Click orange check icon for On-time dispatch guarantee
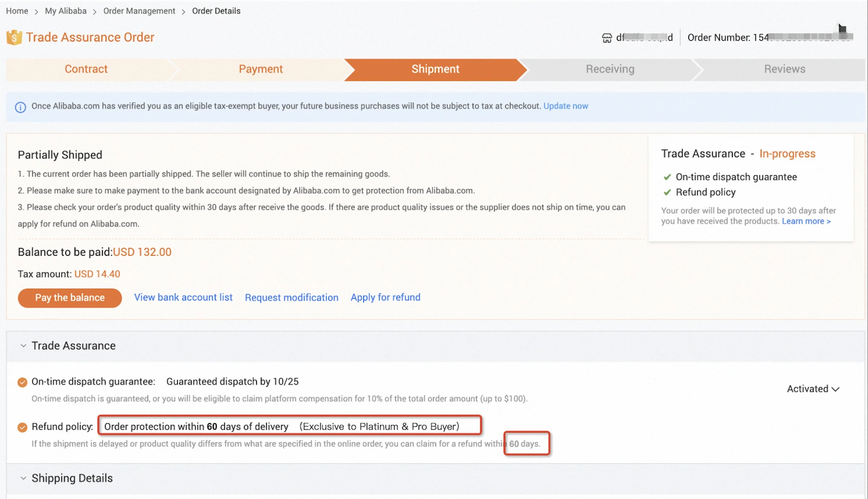Screen dimensions: 868x499 22,382
